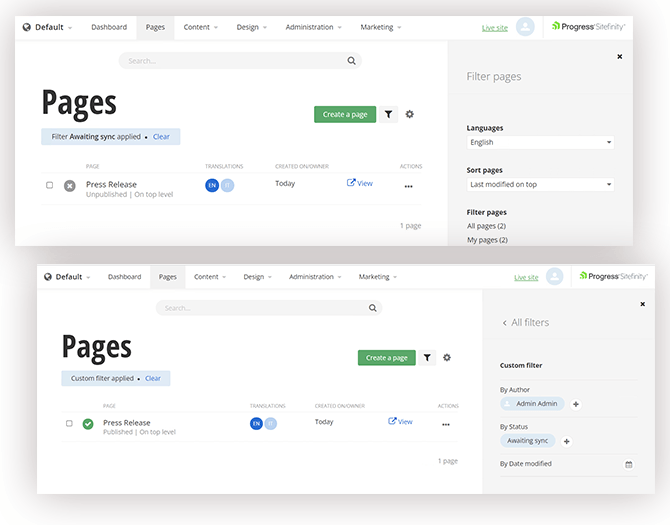Tick the checkbox for Unpublished Press Release row
The image size is (670, 525).
[50, 185]
